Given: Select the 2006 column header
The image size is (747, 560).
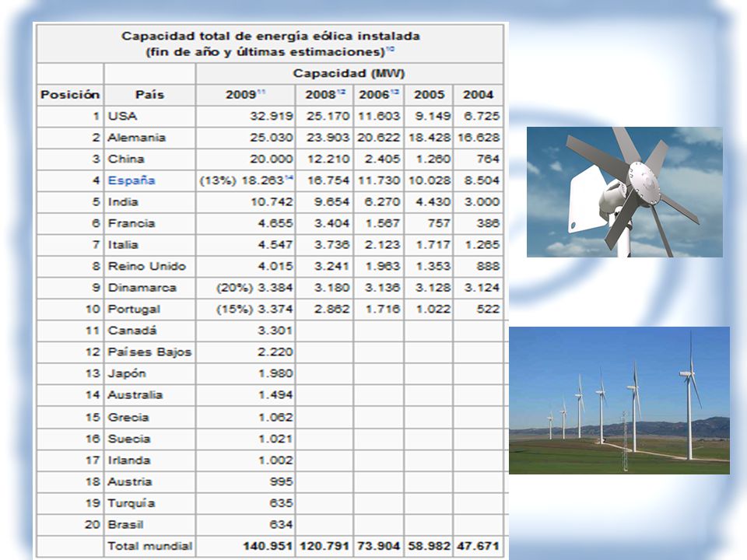Looking at the screenshot, I should pos(379,95).
